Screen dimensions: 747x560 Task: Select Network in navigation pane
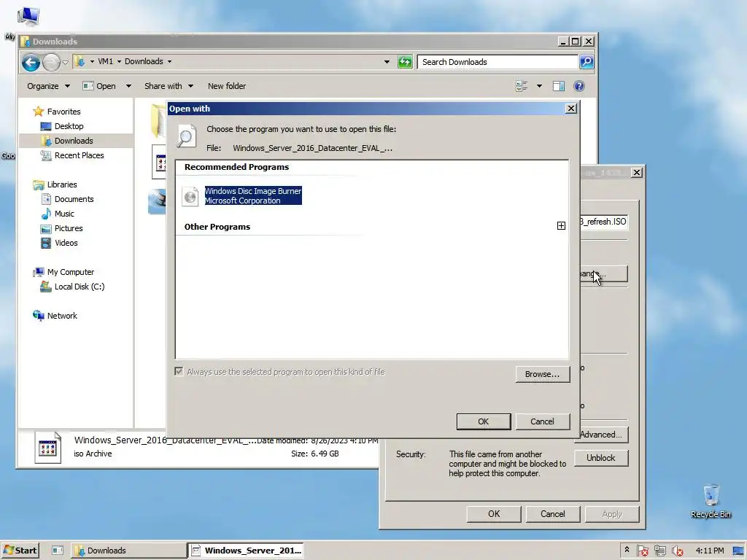[61, 316]
